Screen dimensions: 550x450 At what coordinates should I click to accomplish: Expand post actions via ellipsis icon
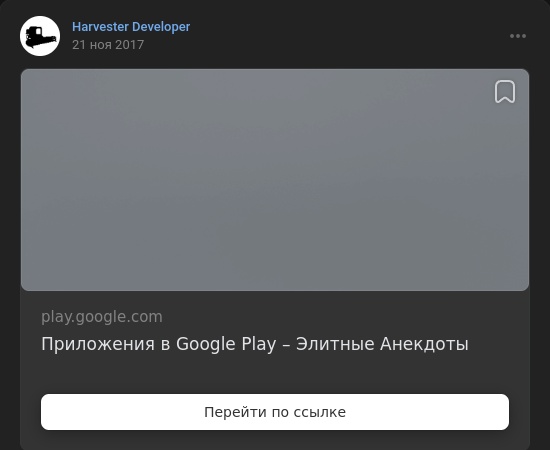[518, 36]
